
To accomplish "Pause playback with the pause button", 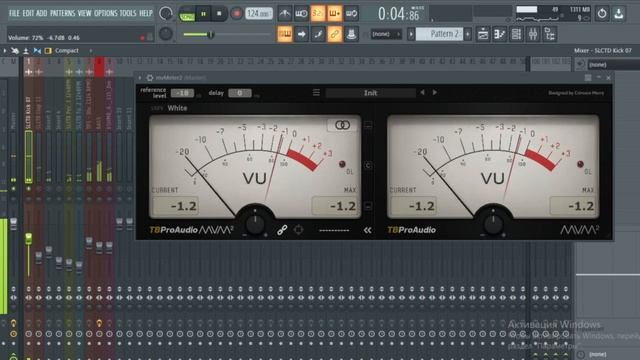I will [x=203, y=14].
